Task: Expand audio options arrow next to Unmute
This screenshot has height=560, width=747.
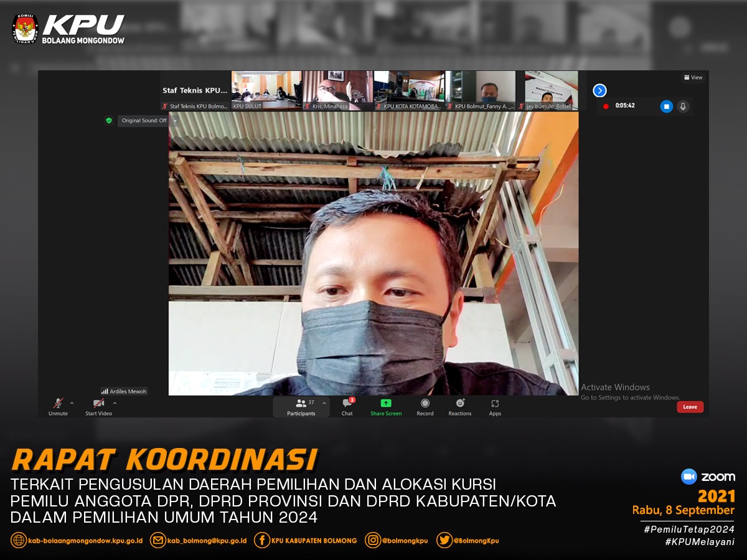Action: (72, 403)
